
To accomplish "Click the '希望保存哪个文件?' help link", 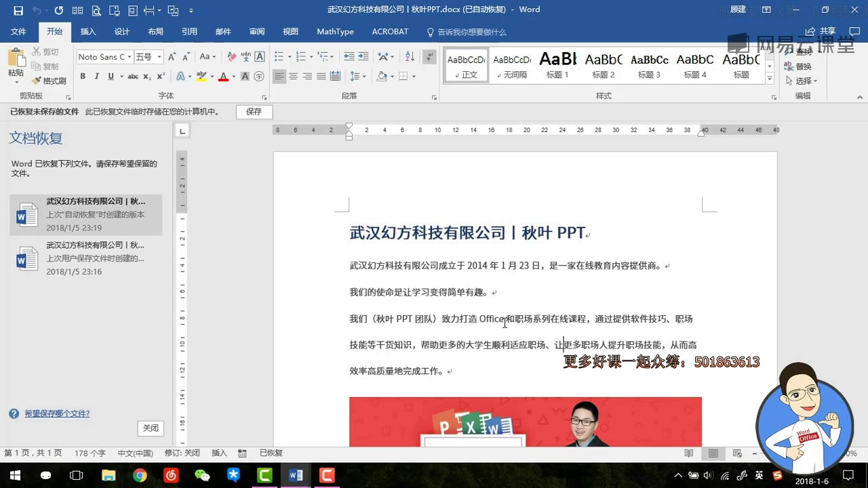I will pos(57,413).
